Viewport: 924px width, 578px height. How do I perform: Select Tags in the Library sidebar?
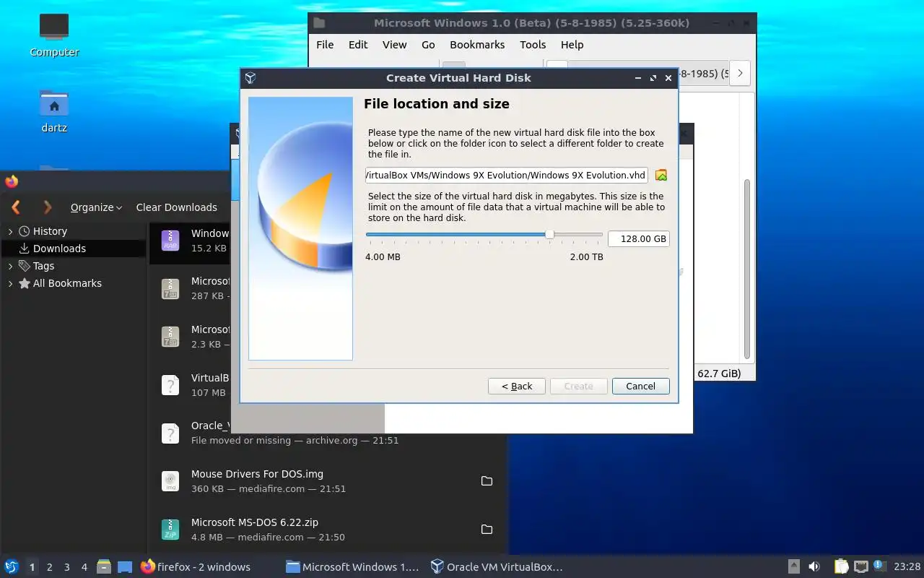[73, 266]
